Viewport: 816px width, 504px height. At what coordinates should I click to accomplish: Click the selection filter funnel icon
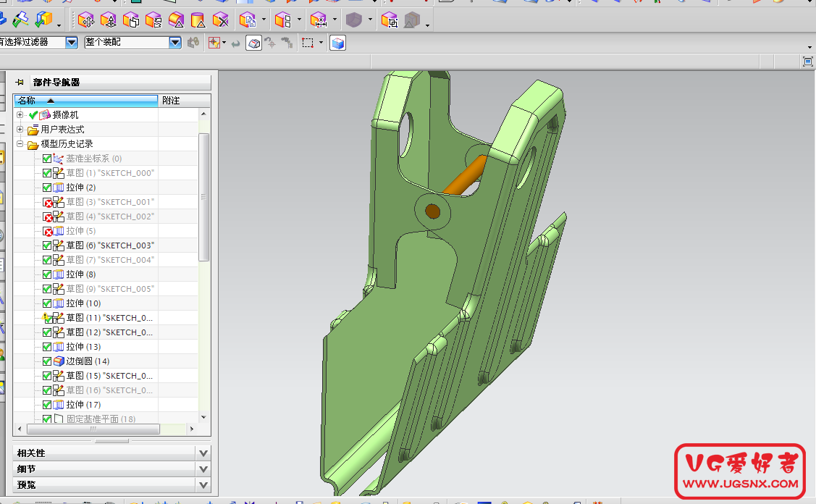pos(214,43)
